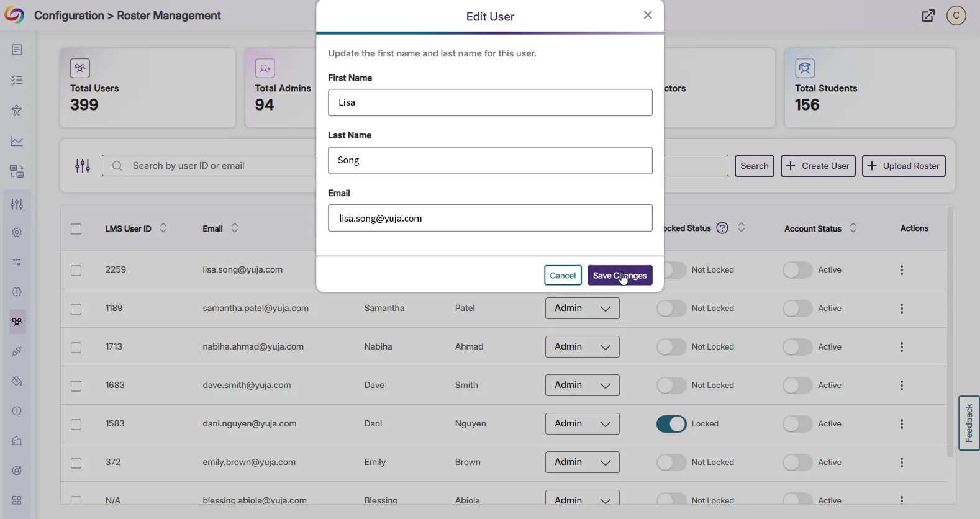Open actions menu for dani.nguyen row
The width and height of the screenshot is (980, 519).
coord(901,424)
